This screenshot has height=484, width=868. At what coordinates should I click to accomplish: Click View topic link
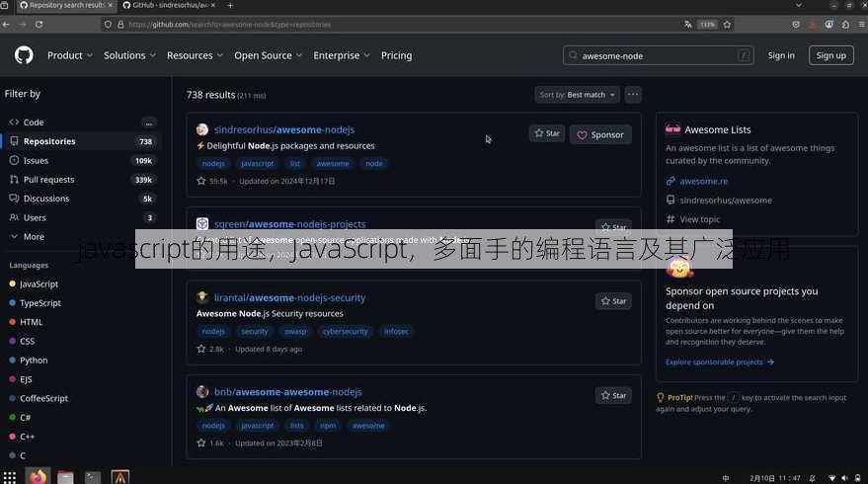point(699,219)
